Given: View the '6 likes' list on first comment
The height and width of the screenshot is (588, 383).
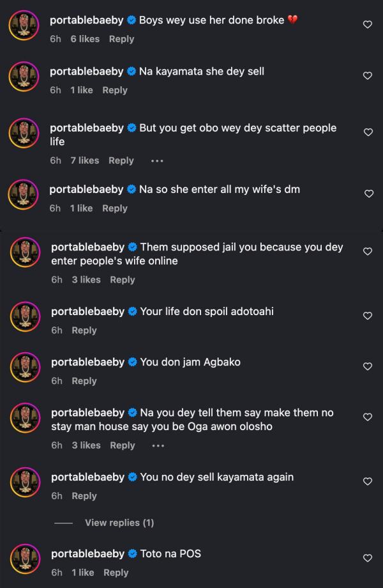Looking at the screenshot, I should tap(85, 39).
